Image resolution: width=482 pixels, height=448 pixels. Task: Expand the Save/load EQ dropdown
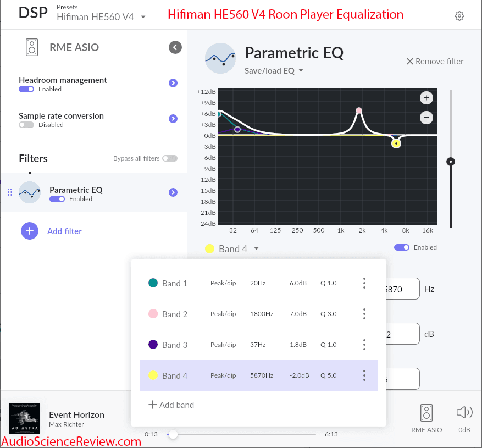point(274,71)
